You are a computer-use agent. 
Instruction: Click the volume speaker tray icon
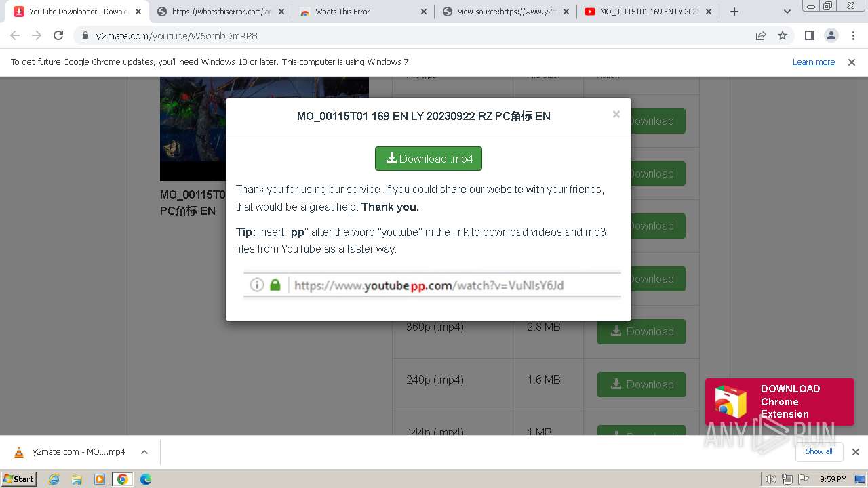coord(771,479)
